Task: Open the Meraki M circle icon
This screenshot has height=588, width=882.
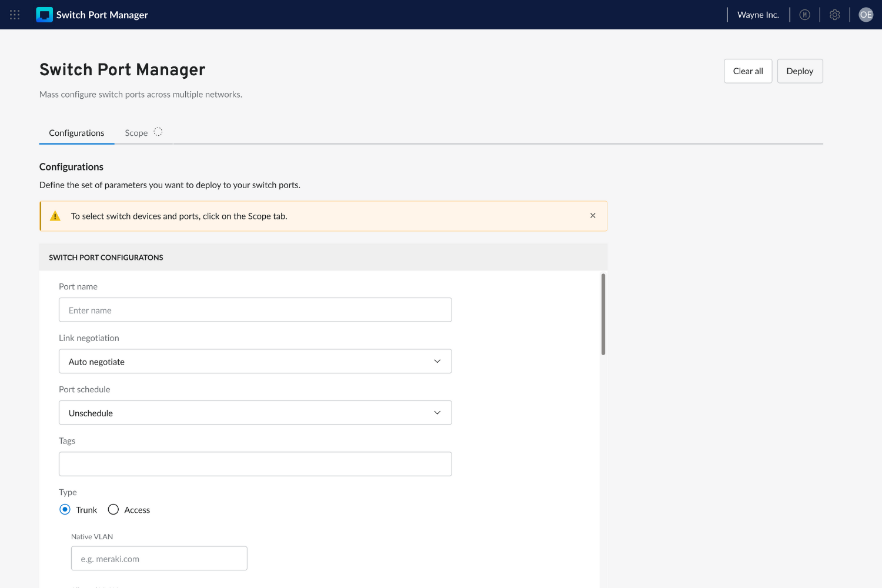Action: (x=805, y=15)
